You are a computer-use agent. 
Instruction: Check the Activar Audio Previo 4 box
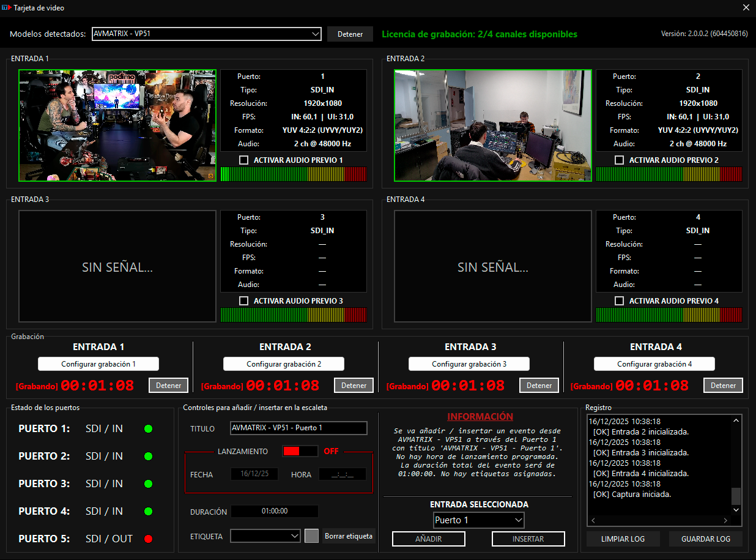click(620, 301)
